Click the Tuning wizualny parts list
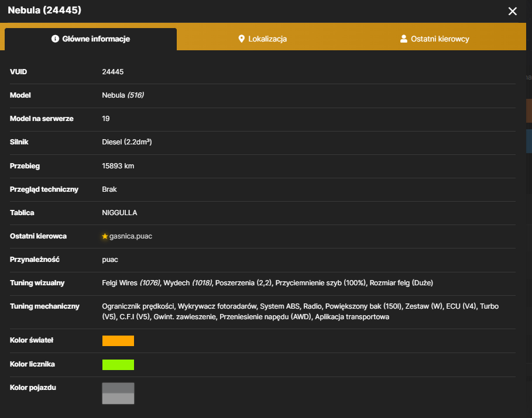Screen dimensions: 532x418 267,283
